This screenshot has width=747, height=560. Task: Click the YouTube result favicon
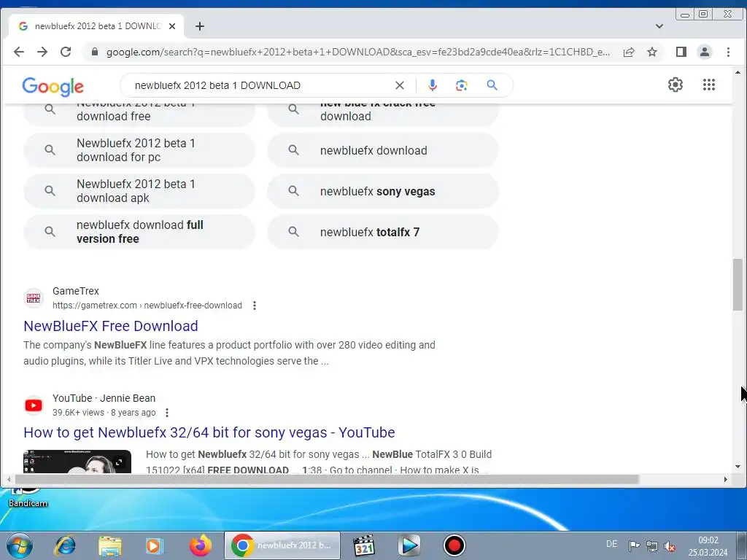(34, 405)
